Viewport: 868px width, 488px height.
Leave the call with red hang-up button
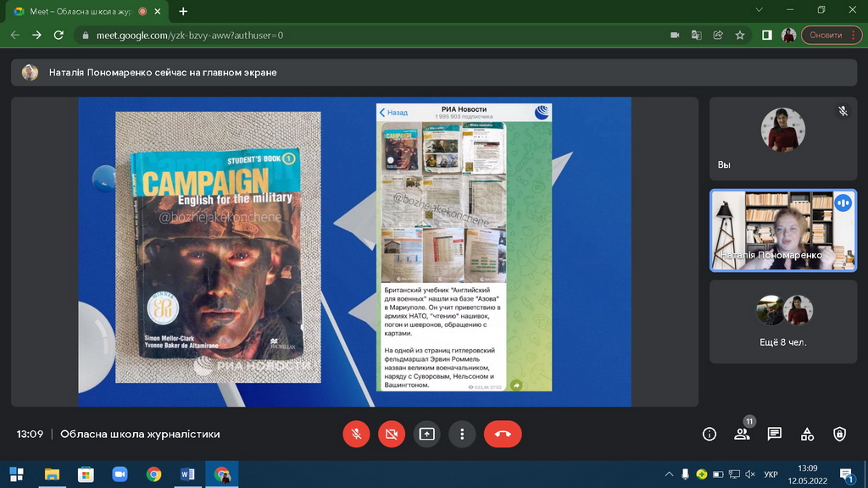503,434
